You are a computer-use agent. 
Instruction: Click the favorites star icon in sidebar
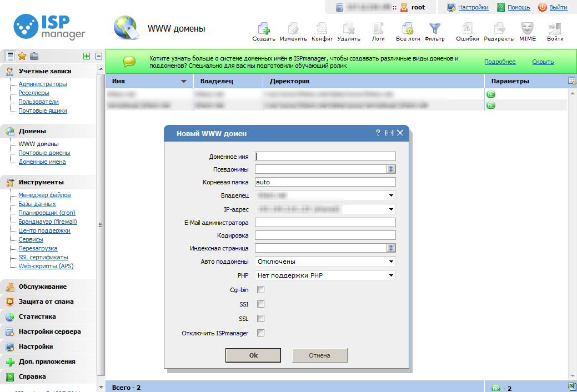(x=22, y=56)
